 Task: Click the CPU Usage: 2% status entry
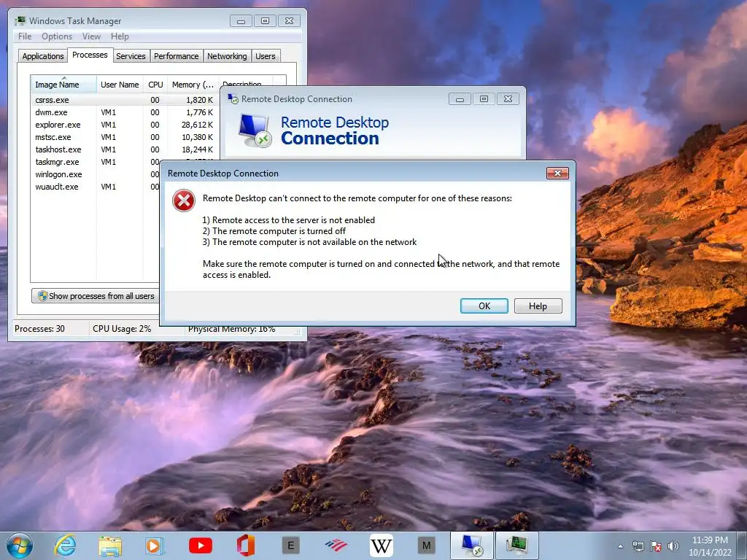coord(122,329)
